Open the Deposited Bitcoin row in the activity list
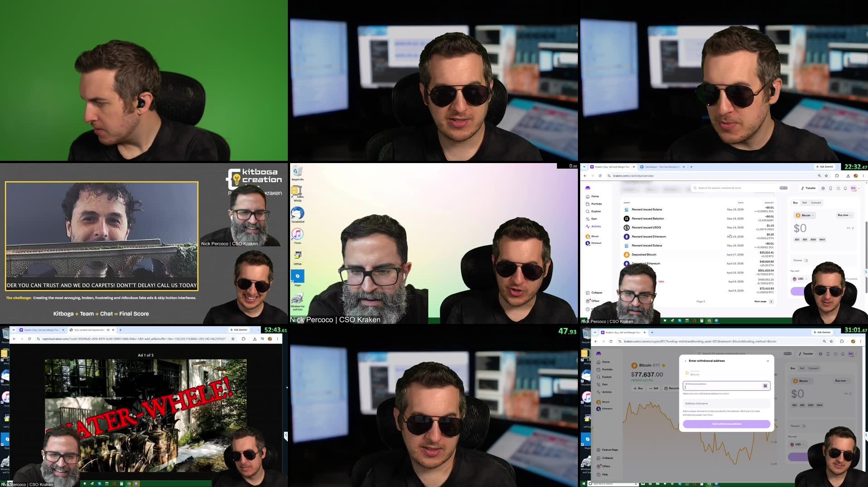 698,255
